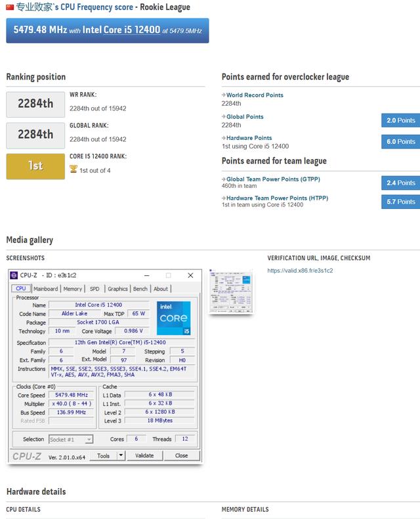Click the 2284th global rank box

pos(35,135)
